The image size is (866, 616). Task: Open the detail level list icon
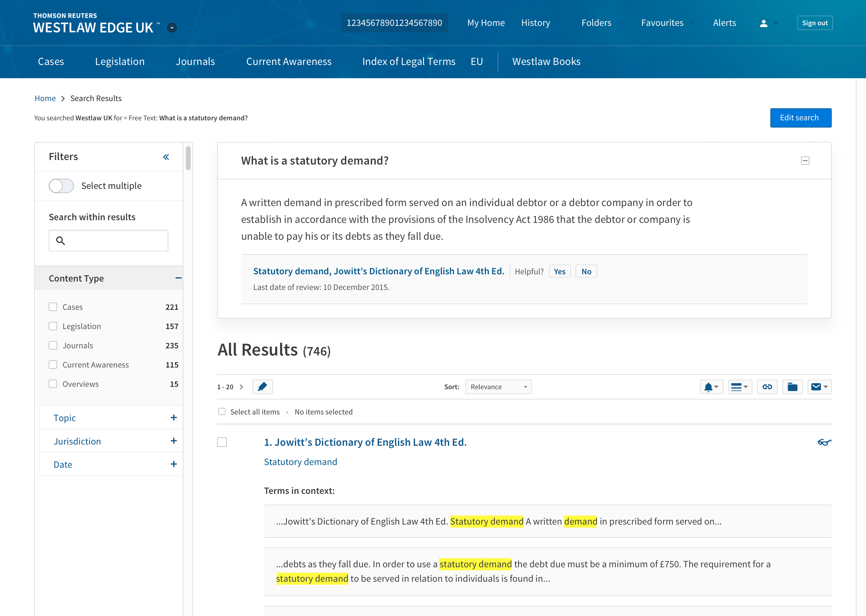(x=740, y=387)
